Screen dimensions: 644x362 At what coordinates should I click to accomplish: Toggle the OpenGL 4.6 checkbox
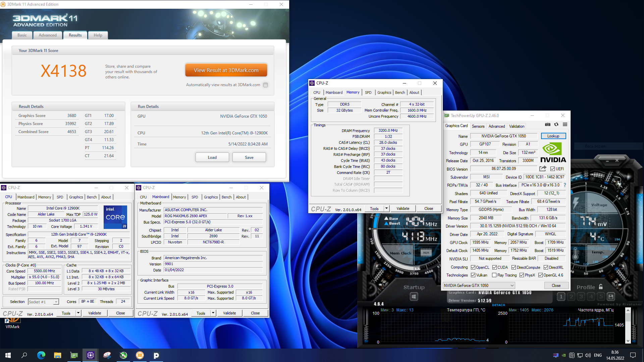click(540, 275)
